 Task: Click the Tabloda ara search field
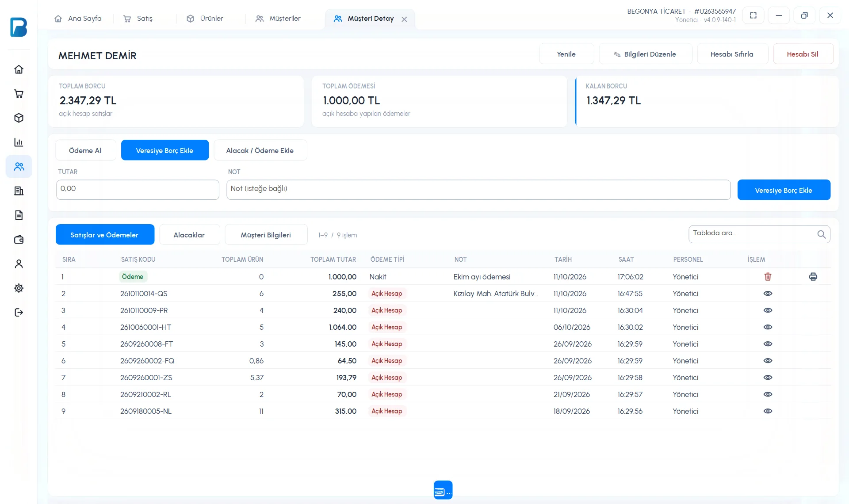(759, 234)
